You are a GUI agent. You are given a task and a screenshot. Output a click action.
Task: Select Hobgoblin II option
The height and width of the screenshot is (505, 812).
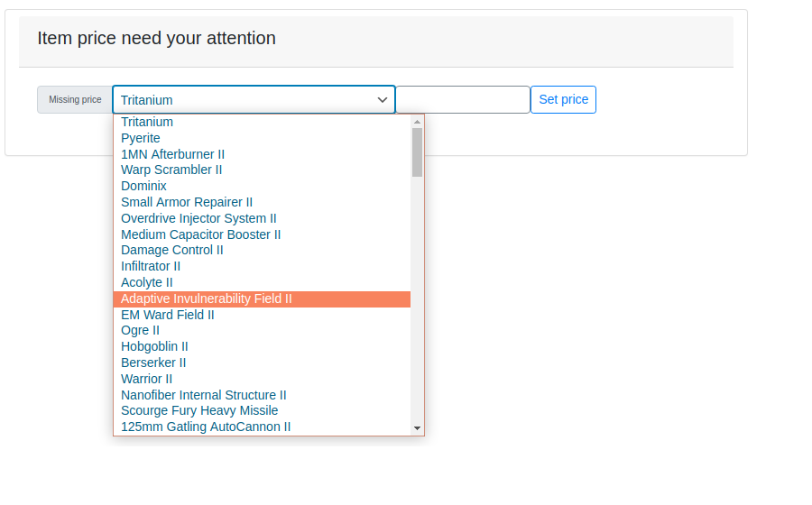click(x=262, y=346)
